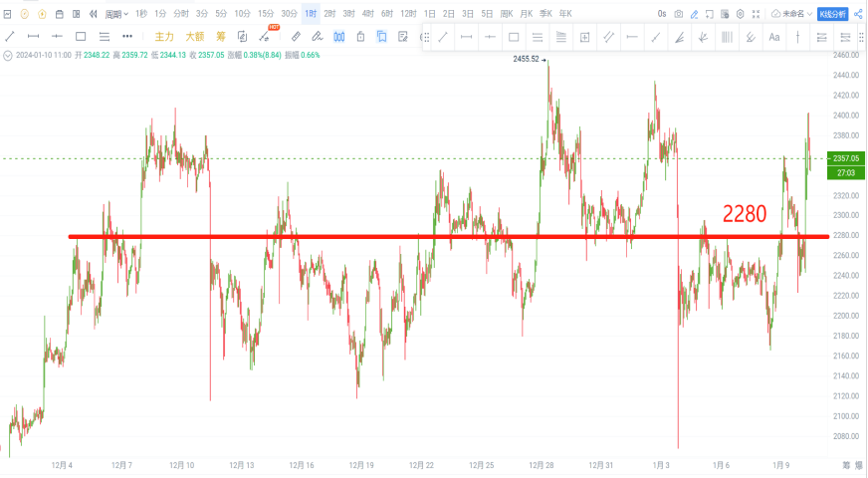Switch to the 年K timeframe
This screenshot has height=478, width=868.
click(x=565, y=14)
